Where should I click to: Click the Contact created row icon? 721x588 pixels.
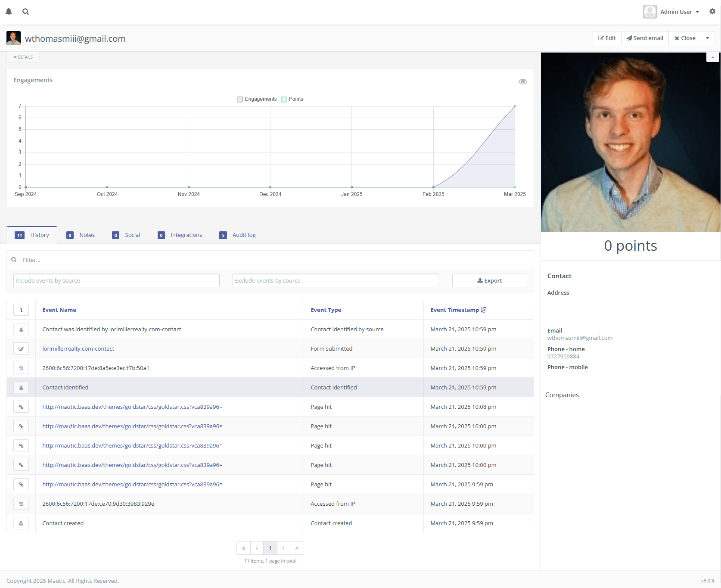pos(21,523)
